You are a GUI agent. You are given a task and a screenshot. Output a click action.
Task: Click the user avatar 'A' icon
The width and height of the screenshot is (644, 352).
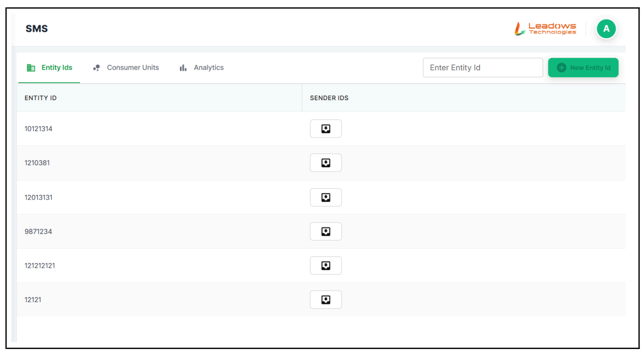[606, 29]
